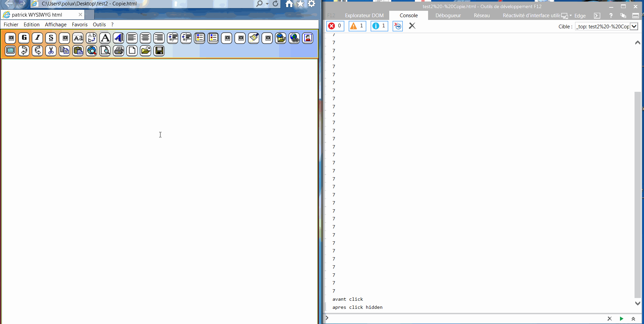Switch to Explorateur DOM tab
644x324 pixels.
coord(364,16)
